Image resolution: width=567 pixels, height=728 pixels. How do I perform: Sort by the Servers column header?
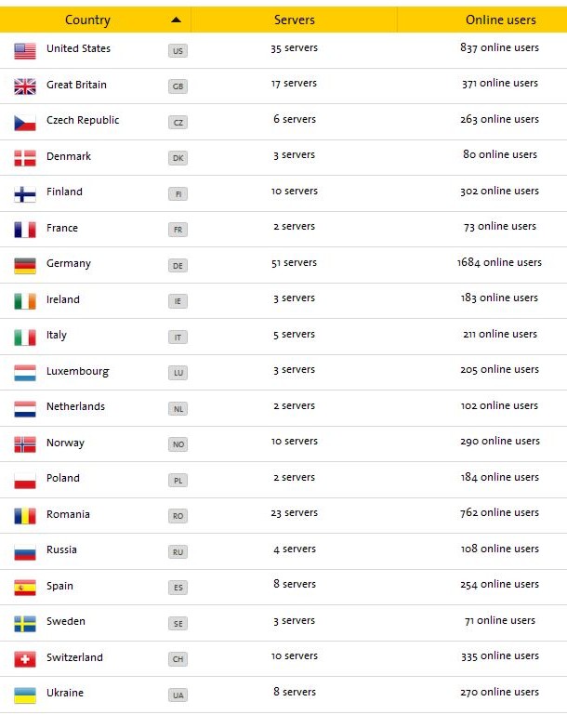(x=294, y=20)
